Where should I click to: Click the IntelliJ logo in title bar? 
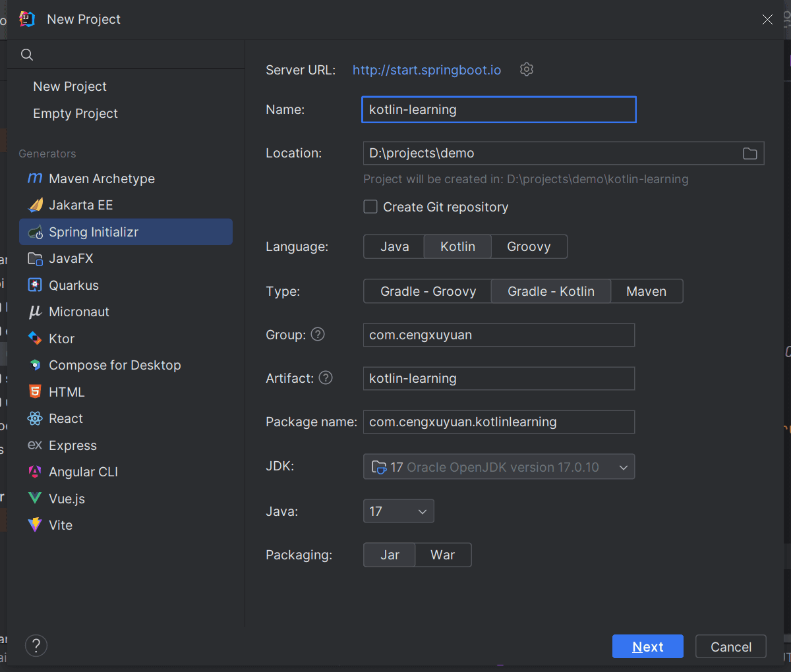(27, 19)
